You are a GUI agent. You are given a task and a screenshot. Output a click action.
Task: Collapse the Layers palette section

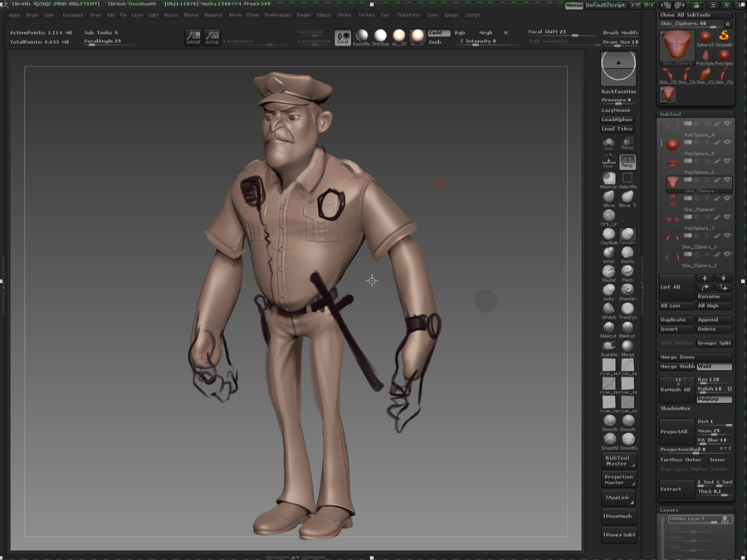[669, 510]
